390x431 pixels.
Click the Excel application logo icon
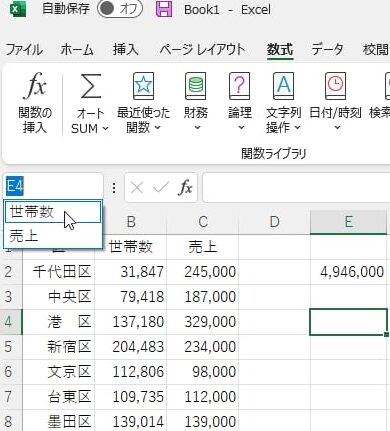(x=18, y=9)
